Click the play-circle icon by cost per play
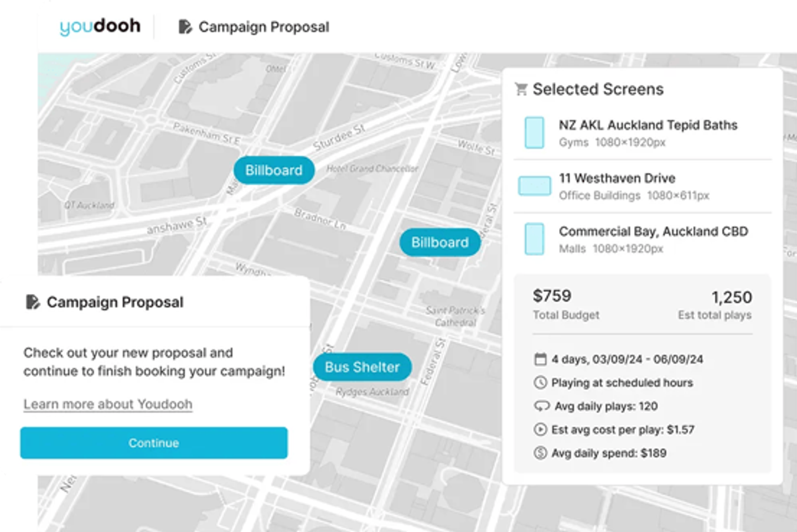 pyautogui.click(x=540, y=430)
